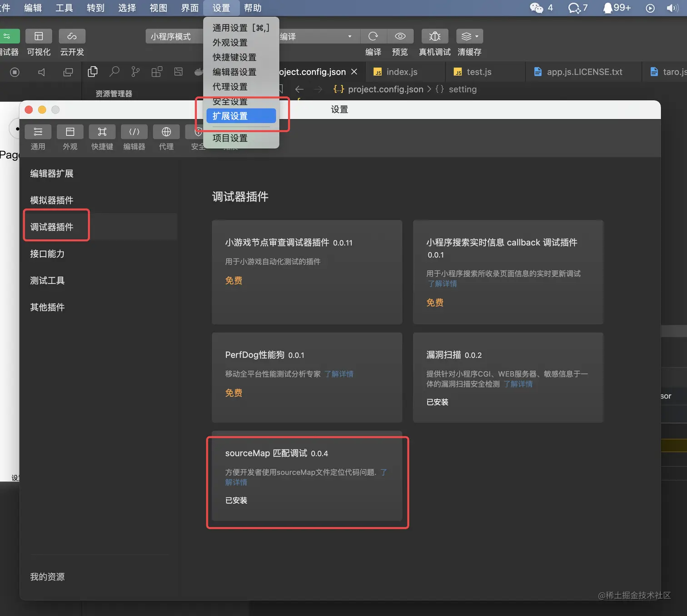Image resolution: width=687 pixels, height=616 pixels.
Task: Switch to the 快捷键 settings tab
Action: [x=102, y=137]
